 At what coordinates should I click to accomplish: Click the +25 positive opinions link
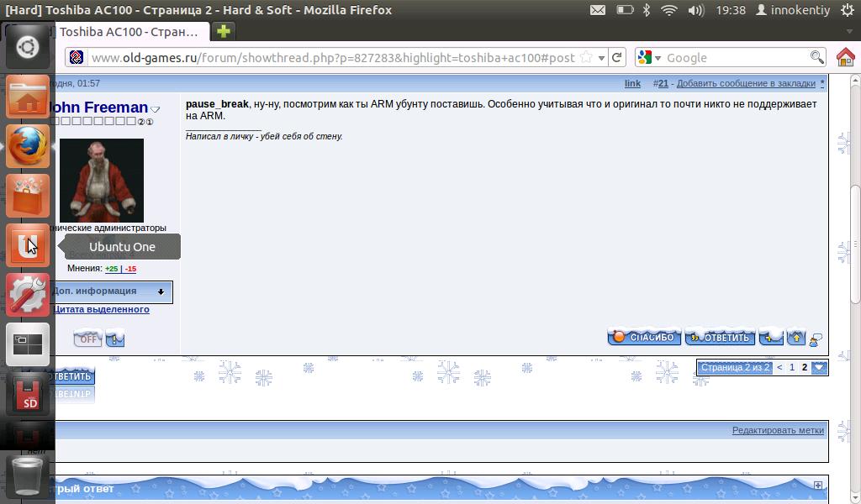(x=112, y=269)
